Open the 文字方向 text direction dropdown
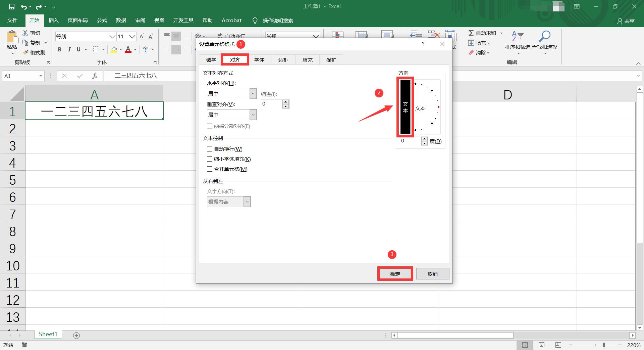This screenshot has height=350, width=644. [247, 202]
